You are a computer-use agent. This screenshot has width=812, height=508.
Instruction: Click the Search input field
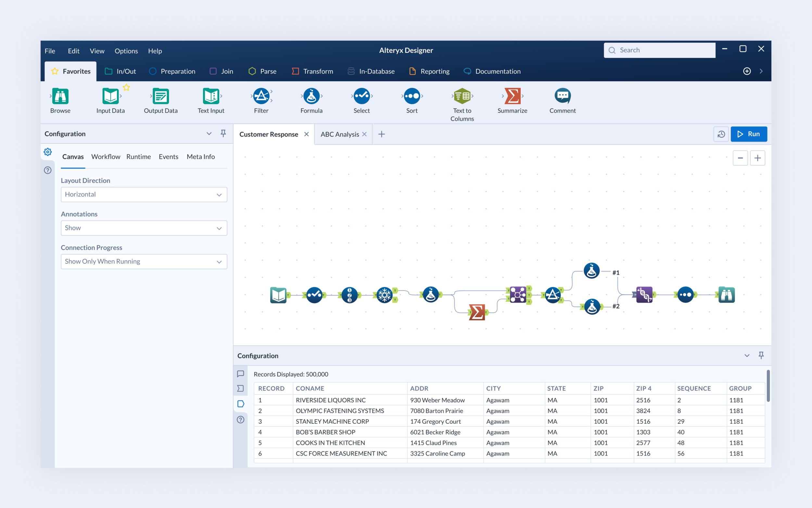(659, 50)
